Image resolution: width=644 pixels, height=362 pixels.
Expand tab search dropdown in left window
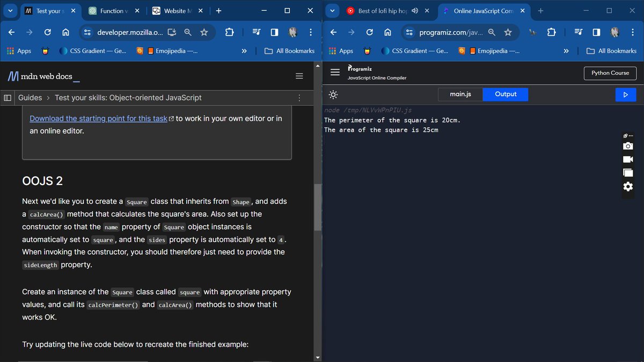(x=10, y=11)
